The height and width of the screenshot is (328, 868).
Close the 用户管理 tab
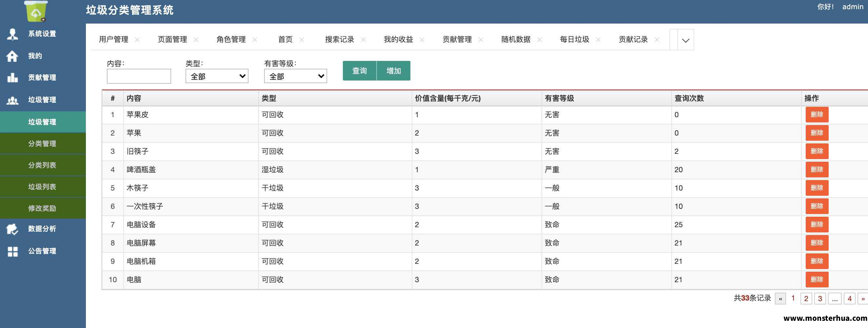[137, 40]
